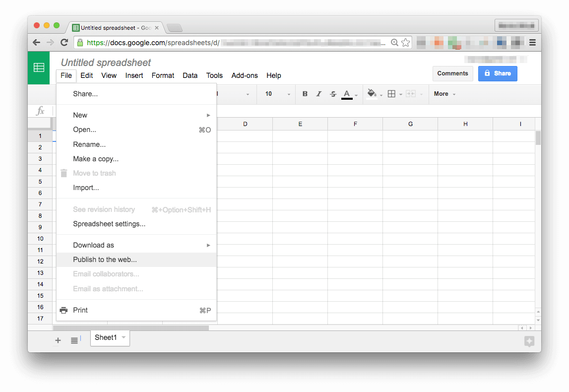Apply italic formatting
This screenshot has height=392, width=569.
coord(319,94)
